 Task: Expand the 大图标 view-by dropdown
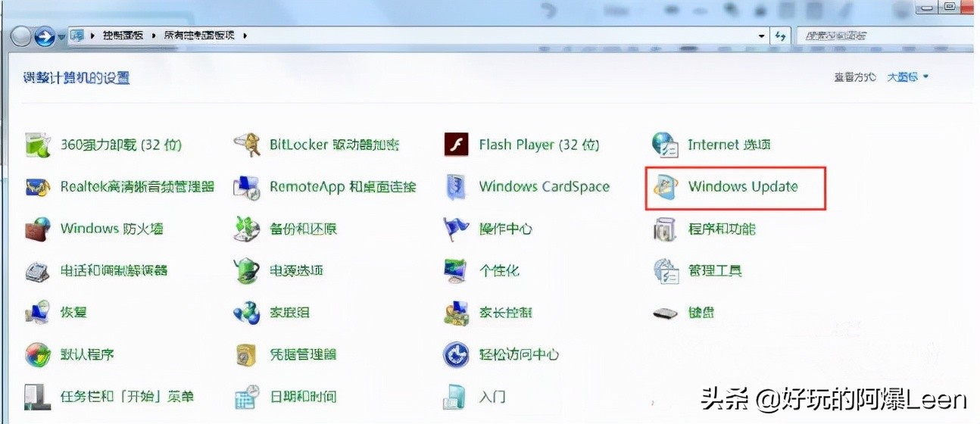pyautogui.click(x=909, y=77)
